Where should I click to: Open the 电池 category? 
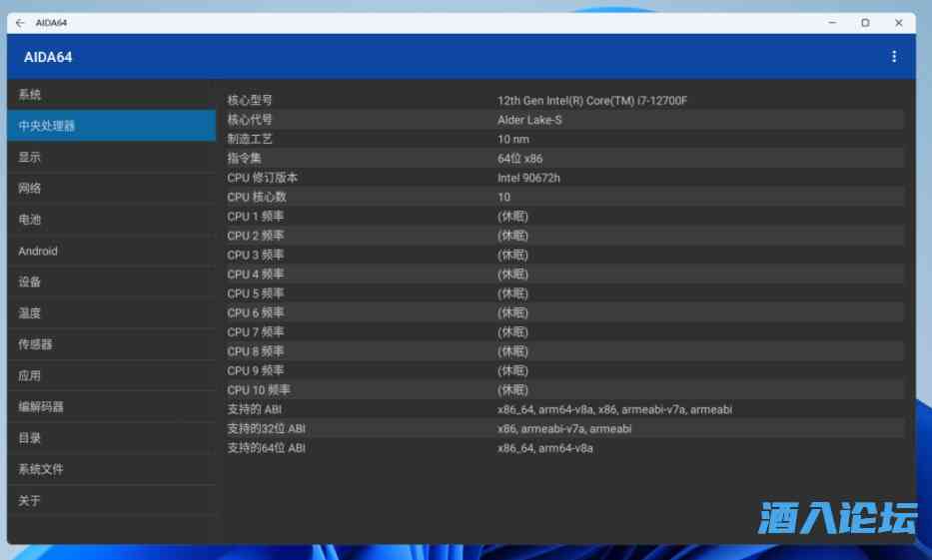111,220
